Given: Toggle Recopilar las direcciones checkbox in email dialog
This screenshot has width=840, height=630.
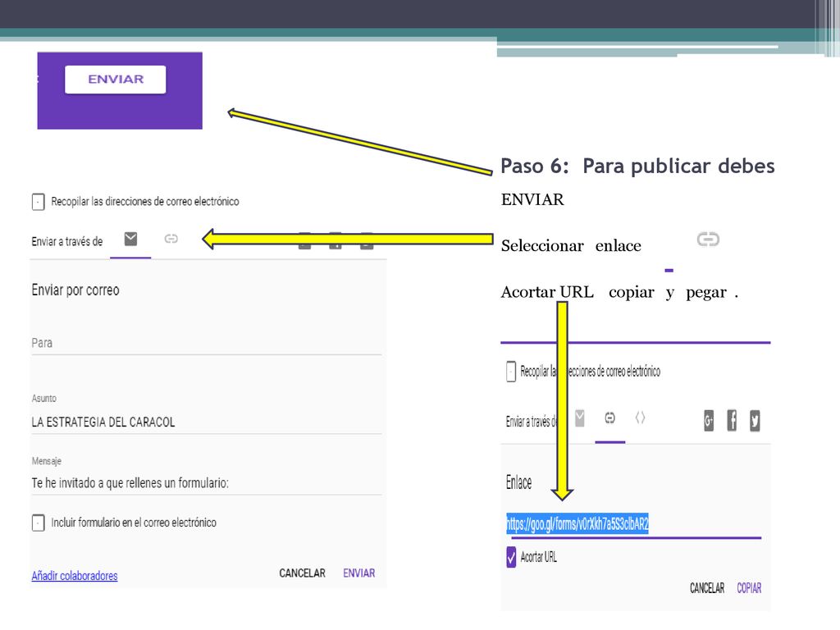Looking at the screenshot, I should [38, 202].
